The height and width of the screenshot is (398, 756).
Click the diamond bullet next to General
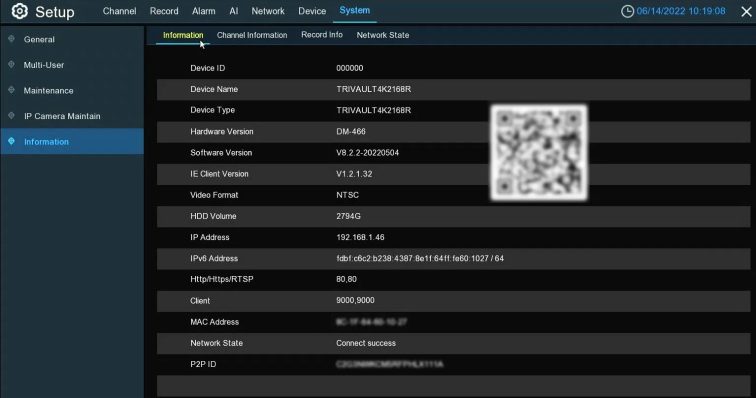(x=12, y=39)
